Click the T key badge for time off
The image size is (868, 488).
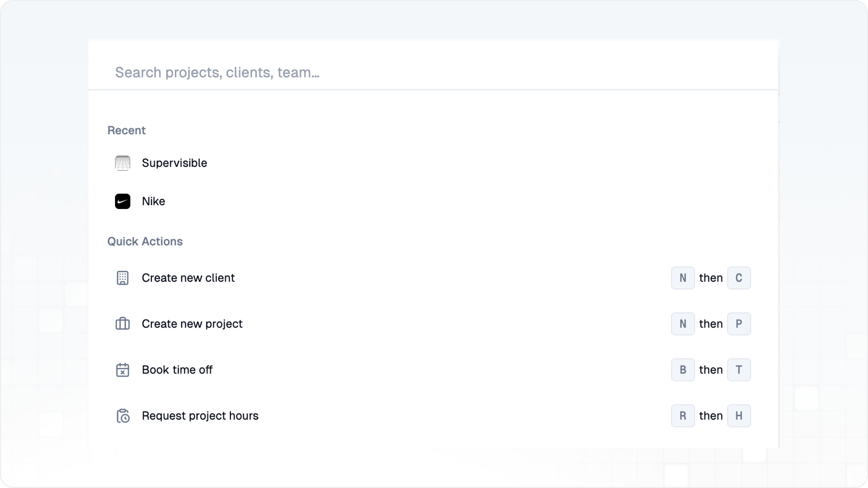point(739,370)
